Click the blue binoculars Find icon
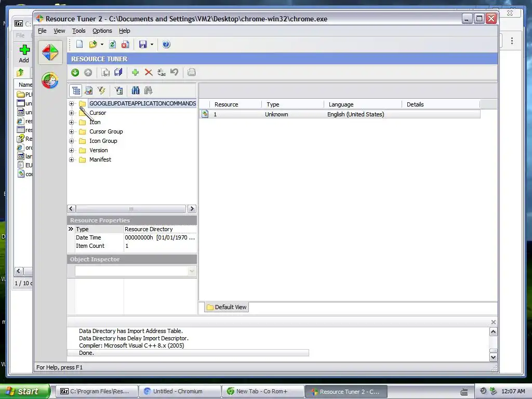The height and width of the screenshot is (399, 532). (136, 90)
